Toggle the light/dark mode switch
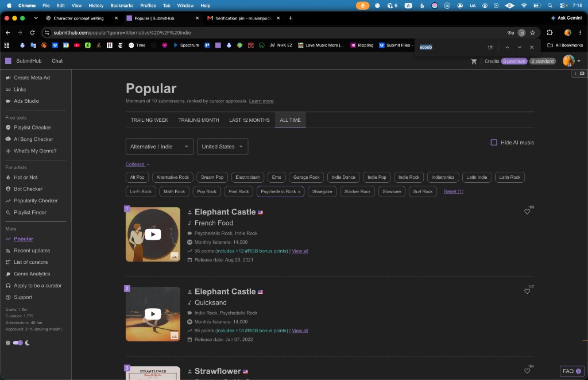The width and height of the screenshot is (588, 380). coord(18,343)
